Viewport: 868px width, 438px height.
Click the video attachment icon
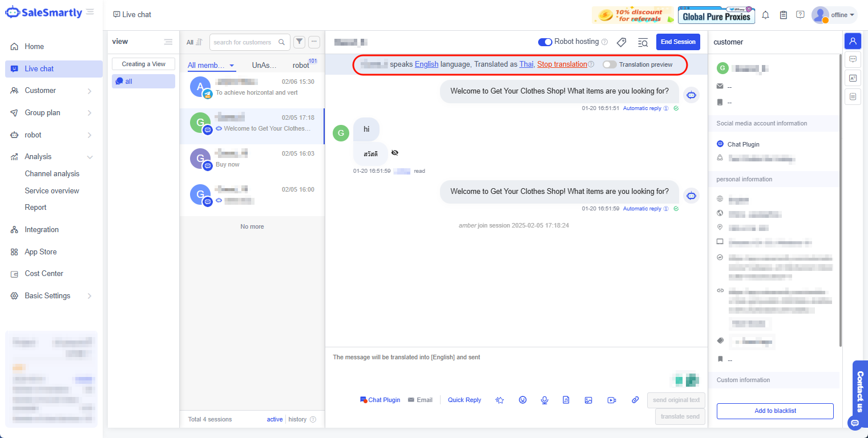[612, 400]
